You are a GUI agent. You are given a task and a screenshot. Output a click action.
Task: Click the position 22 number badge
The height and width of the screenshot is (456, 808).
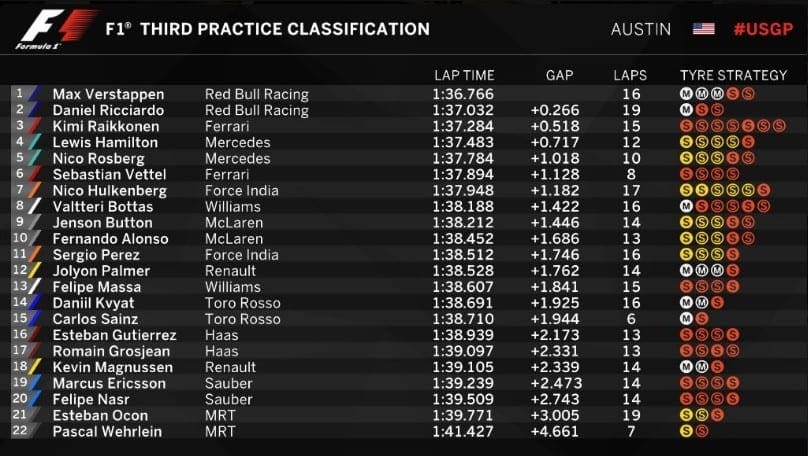pos(19,431)
